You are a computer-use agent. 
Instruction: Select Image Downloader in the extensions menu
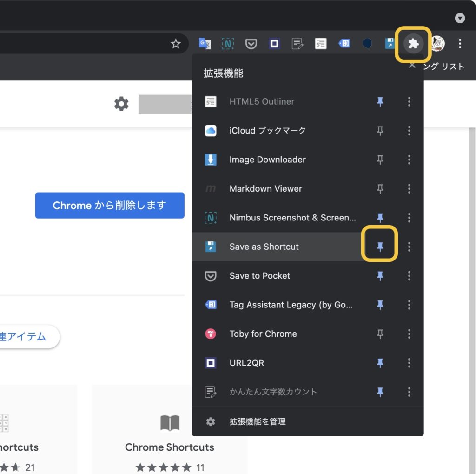[267, 160]
